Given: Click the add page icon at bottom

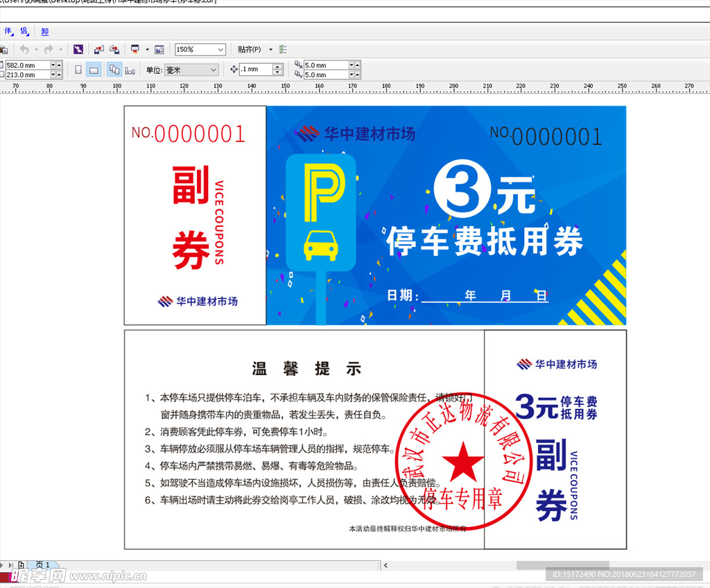Looking at the screenshot, I should click(21, 565).
